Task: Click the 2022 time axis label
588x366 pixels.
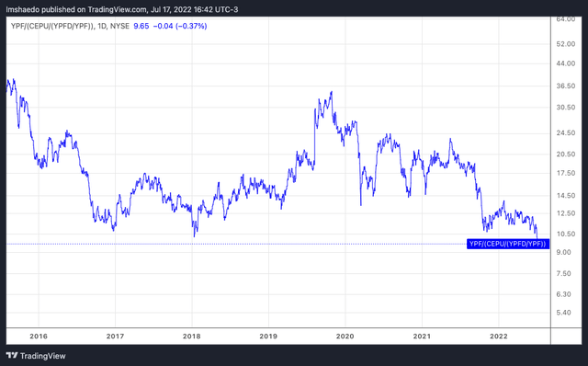Action: pyautogui.click(x=499, y=337)
